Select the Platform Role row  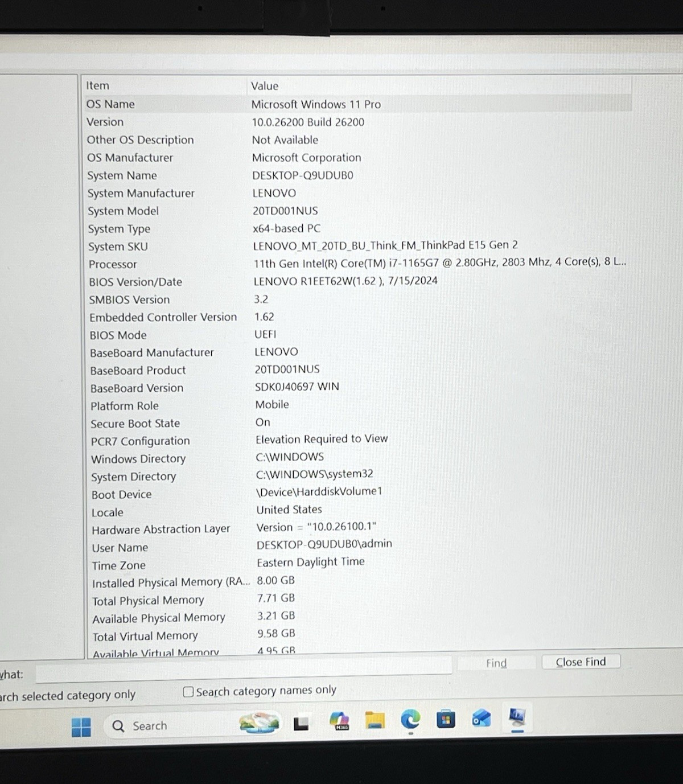(357, 405)
